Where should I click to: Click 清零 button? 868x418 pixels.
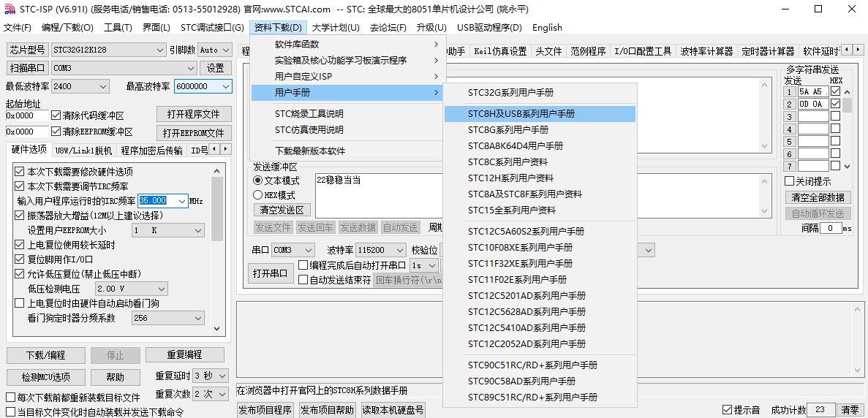(x=850, y=410)
